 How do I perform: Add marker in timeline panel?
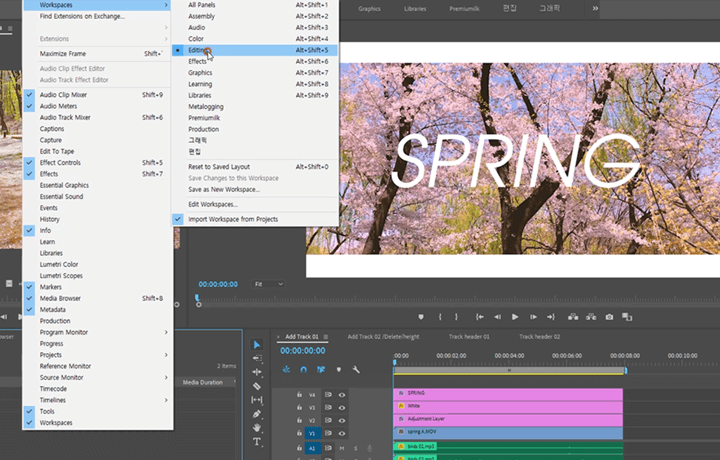pyautogui.click(x=339, y=370)
